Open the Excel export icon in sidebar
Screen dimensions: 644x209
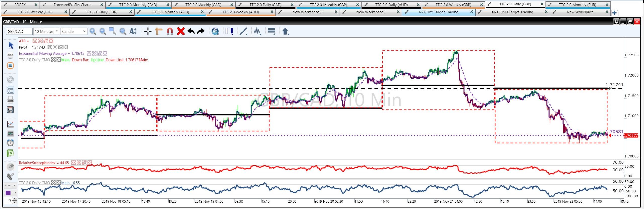coord(10,153)
